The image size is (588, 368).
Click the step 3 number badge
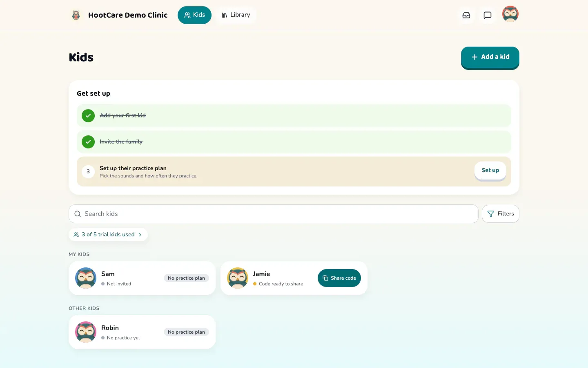(x=88, y=172)
